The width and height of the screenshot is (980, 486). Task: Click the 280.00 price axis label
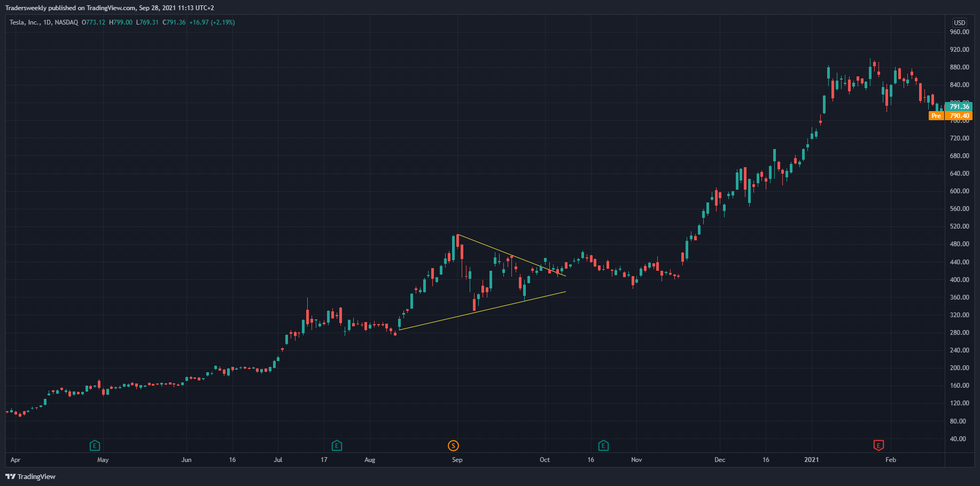click(959, 333)
